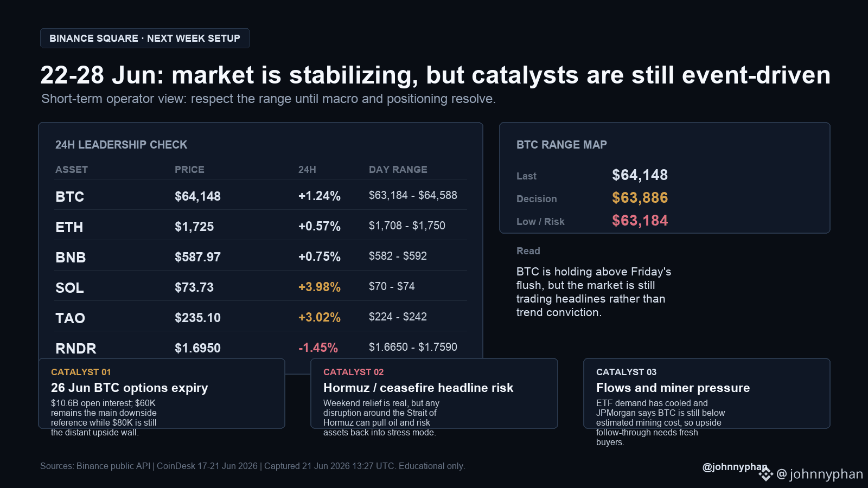Screen dimensions: 868x488
Task: Click the Sources footer line
Action: 253,466
